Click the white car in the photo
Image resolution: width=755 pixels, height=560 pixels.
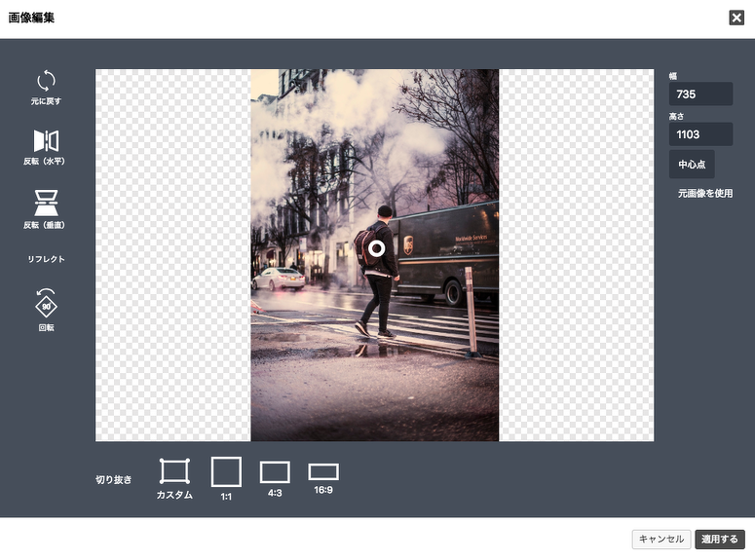click(278, 279)
